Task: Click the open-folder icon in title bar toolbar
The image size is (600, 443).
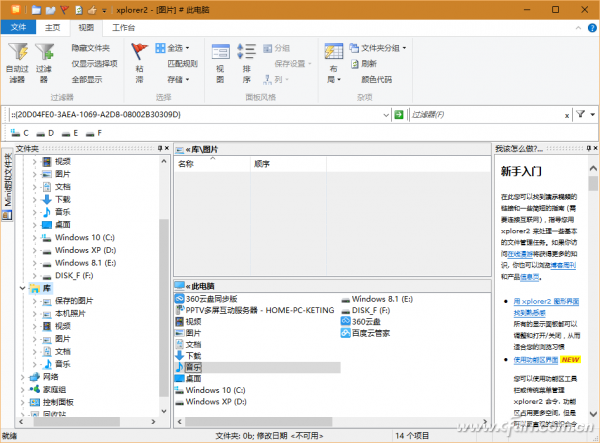Action: coord(51,10)
